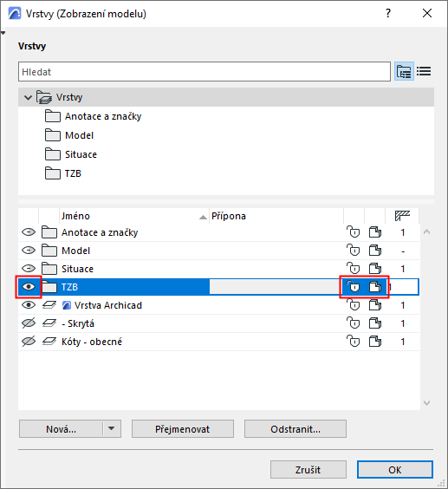Image resolution: width=448 pixels, height=489 pixels.
Task: Toggle solid/wireframe icon for Kóty - obecné
Action: 374,342
